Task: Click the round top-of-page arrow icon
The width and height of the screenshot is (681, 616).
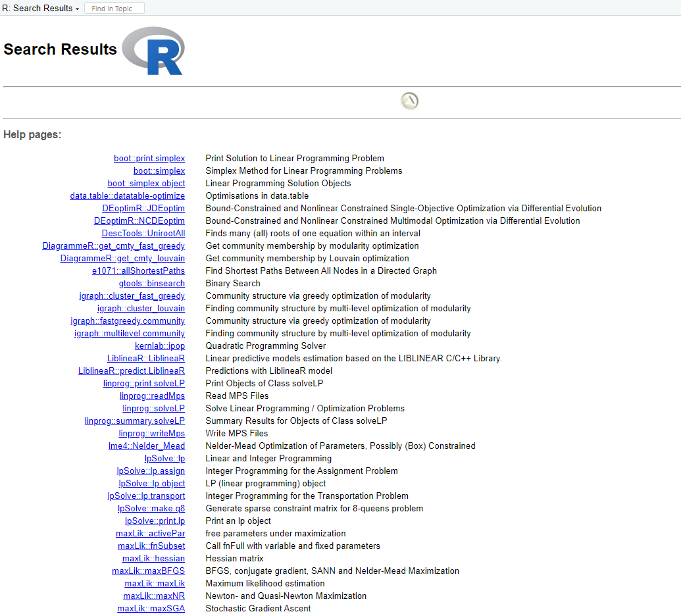Action: click(x=409, y=101)
